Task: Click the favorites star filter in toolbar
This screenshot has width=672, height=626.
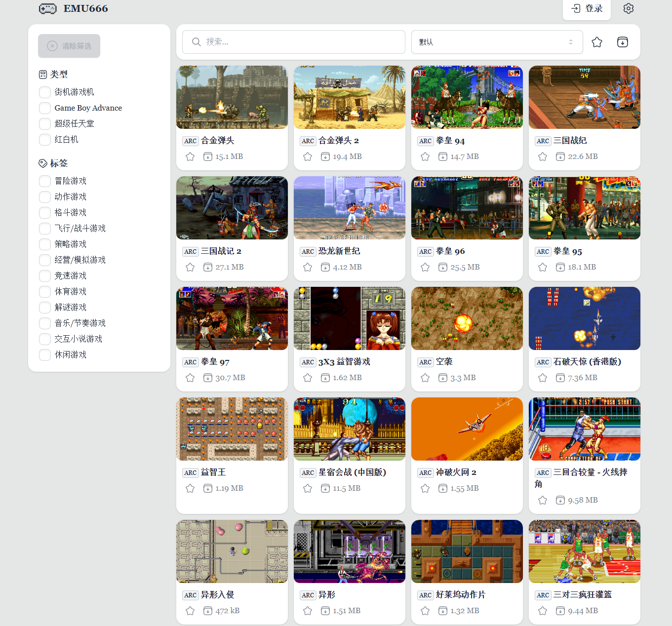Action: 597,42
